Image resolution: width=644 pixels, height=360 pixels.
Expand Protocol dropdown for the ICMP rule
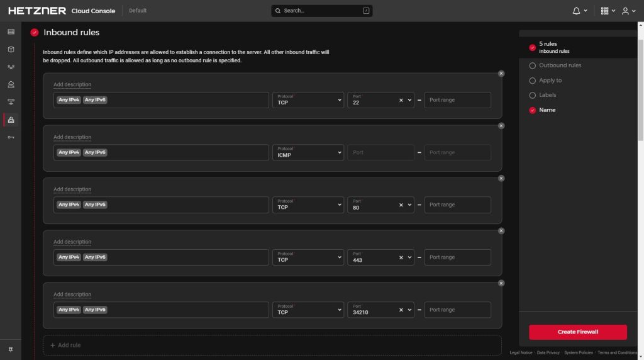coord(308,152)
